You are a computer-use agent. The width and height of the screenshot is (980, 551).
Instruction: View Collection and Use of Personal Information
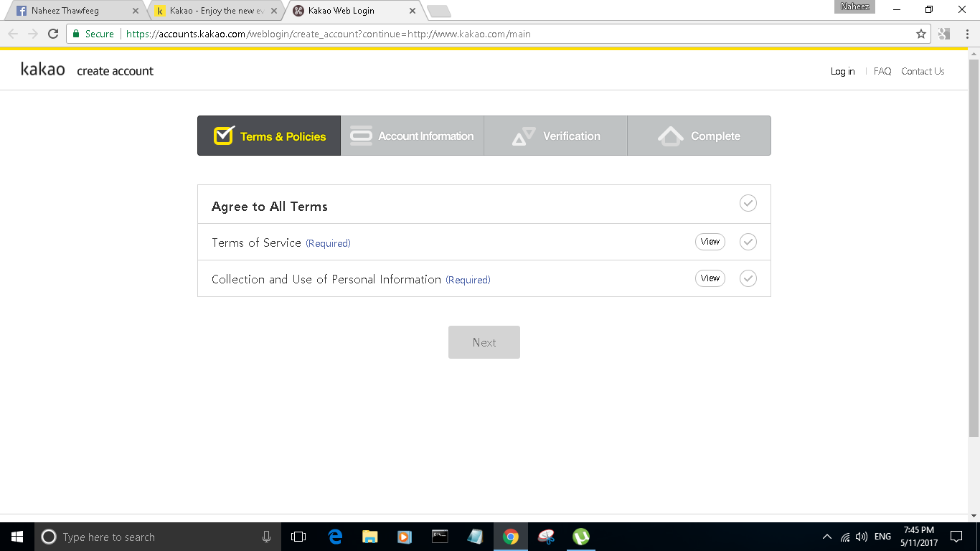tap(710, 278)
